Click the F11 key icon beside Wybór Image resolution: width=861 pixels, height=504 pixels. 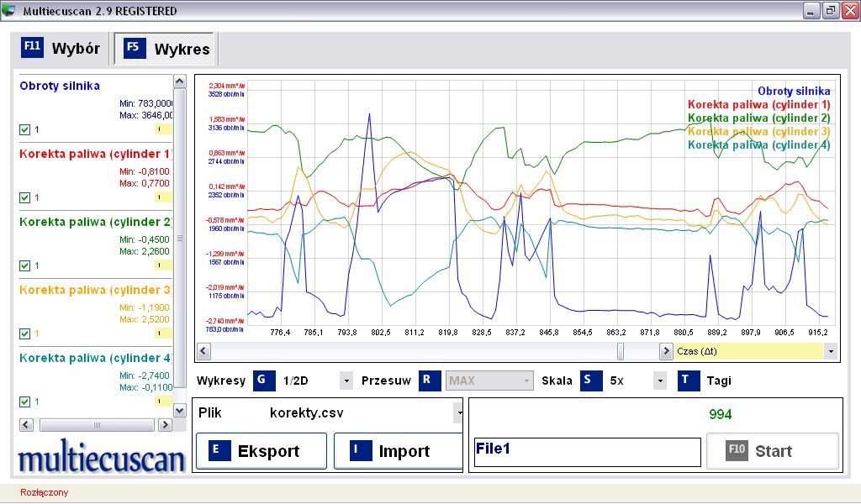[32, 47]
